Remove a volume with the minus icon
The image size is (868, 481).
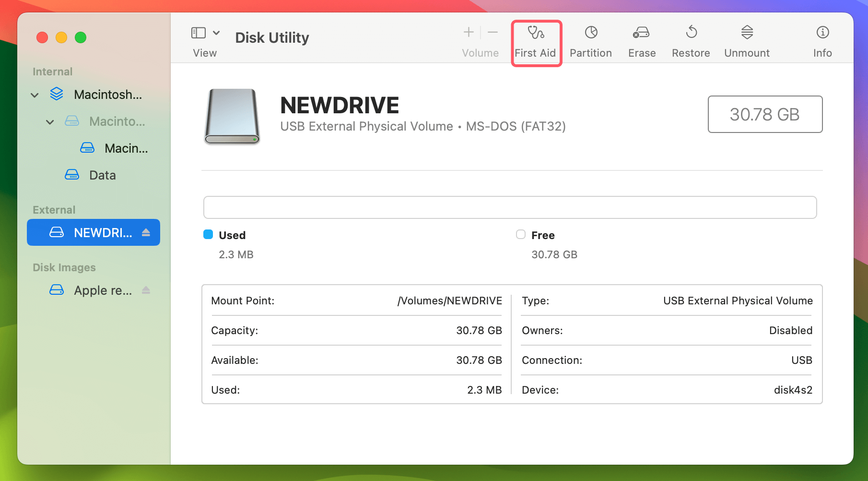click(x=493, y=32)
